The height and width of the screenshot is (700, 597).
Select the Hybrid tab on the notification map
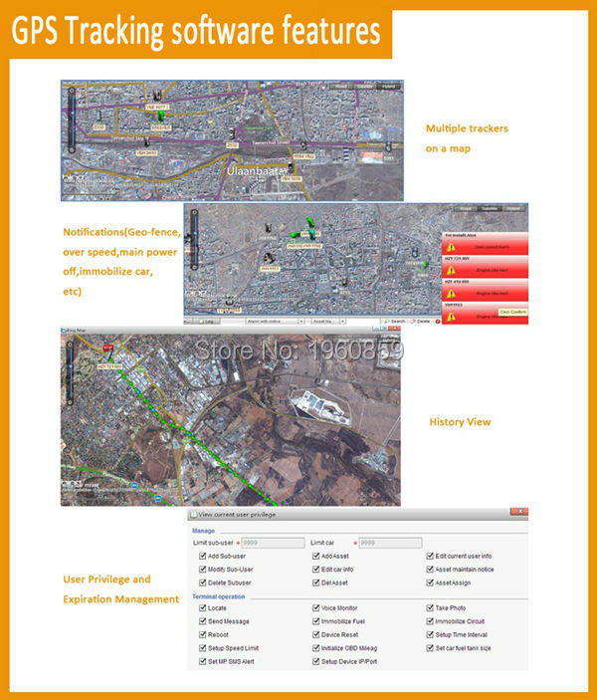pos(512,208)
